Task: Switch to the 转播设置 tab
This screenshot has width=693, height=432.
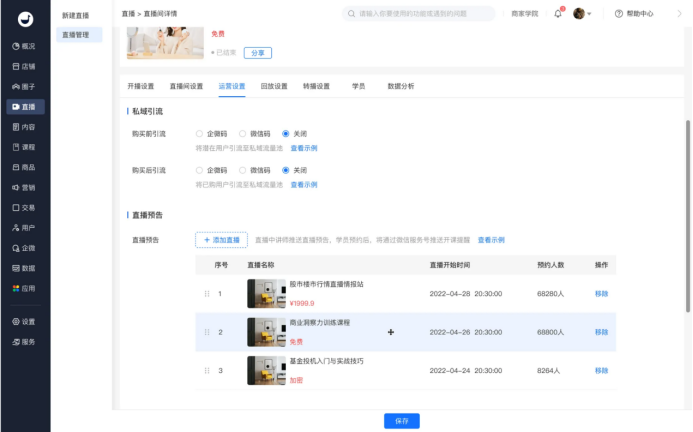Action: (316, 86)
